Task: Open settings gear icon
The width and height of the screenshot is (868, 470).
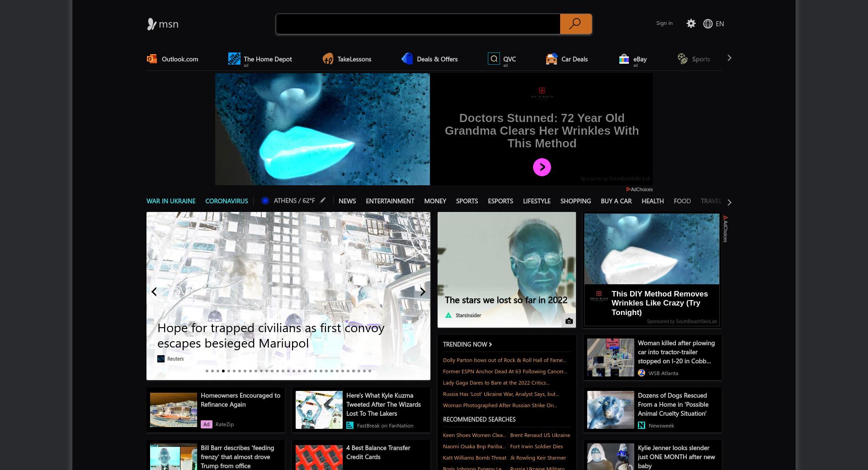Action: [x=691, y=23]
